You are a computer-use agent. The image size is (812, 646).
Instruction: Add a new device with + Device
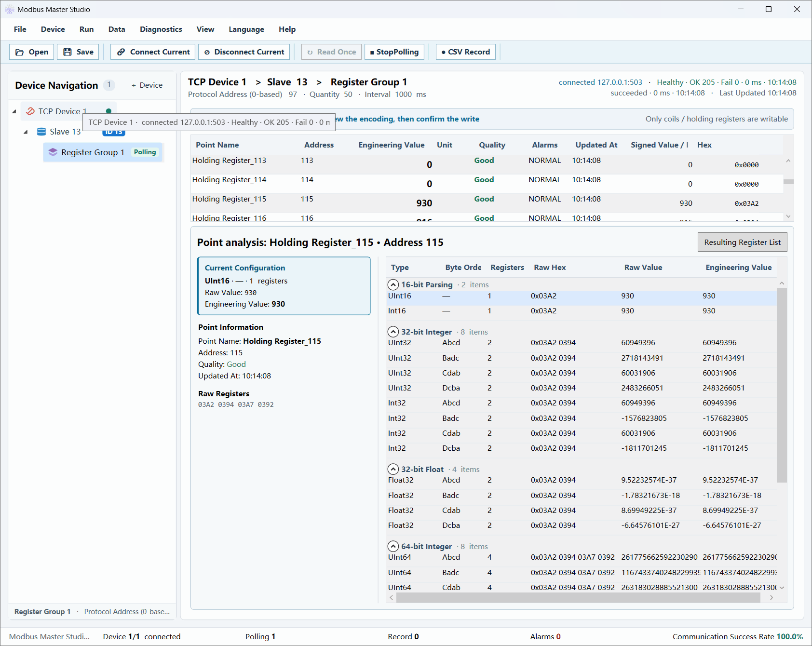[147, 85]
